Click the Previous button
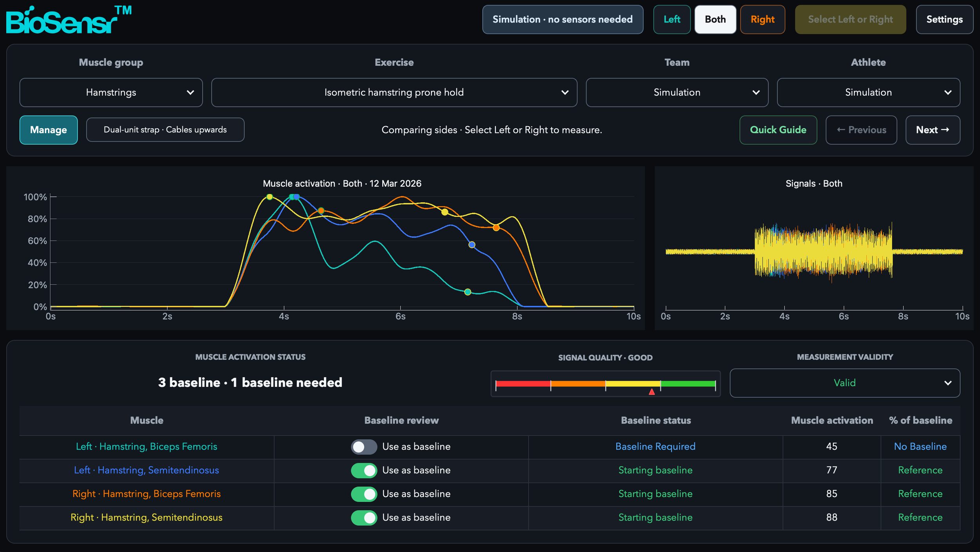The image size is (980, 552). point(861,130)
